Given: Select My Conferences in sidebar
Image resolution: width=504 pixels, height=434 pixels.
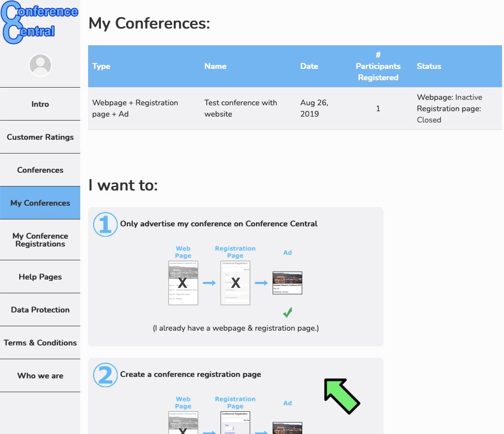Looking at the screenshot, I should coord(40,203).
